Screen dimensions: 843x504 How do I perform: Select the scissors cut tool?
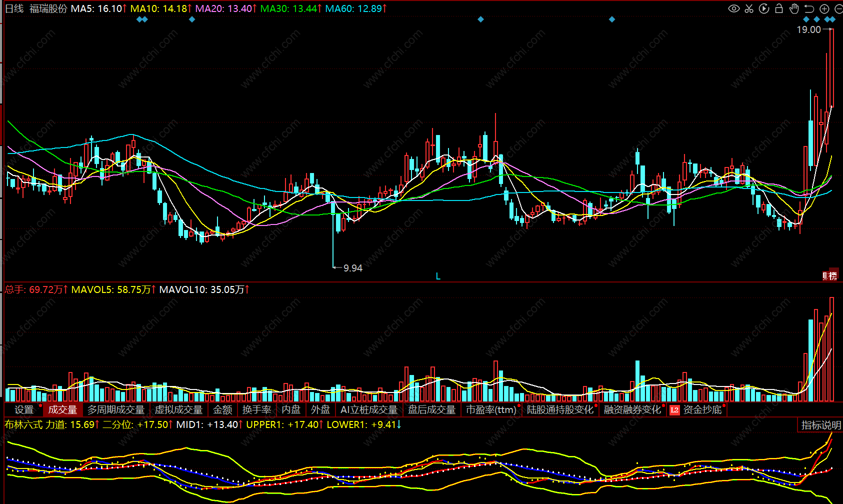pos(749,8)
